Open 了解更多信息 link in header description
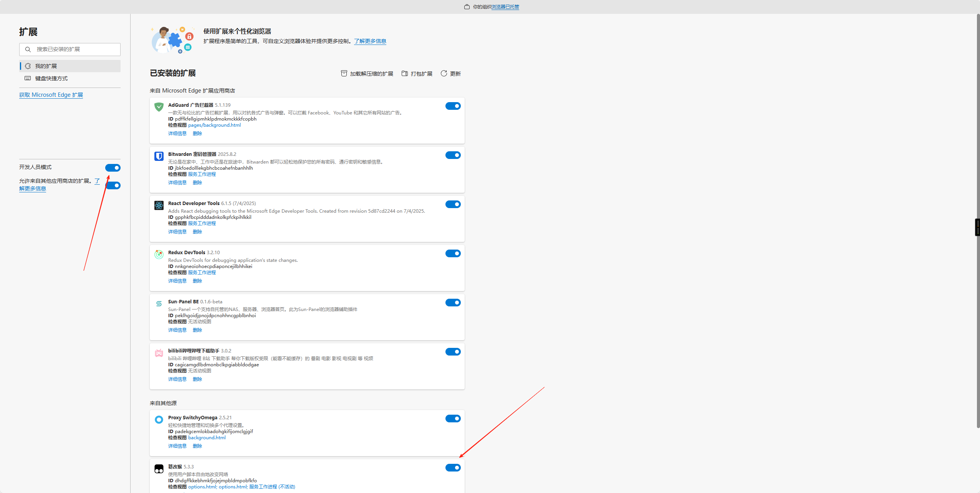980x493 pixels. click(x=370, y=41)
